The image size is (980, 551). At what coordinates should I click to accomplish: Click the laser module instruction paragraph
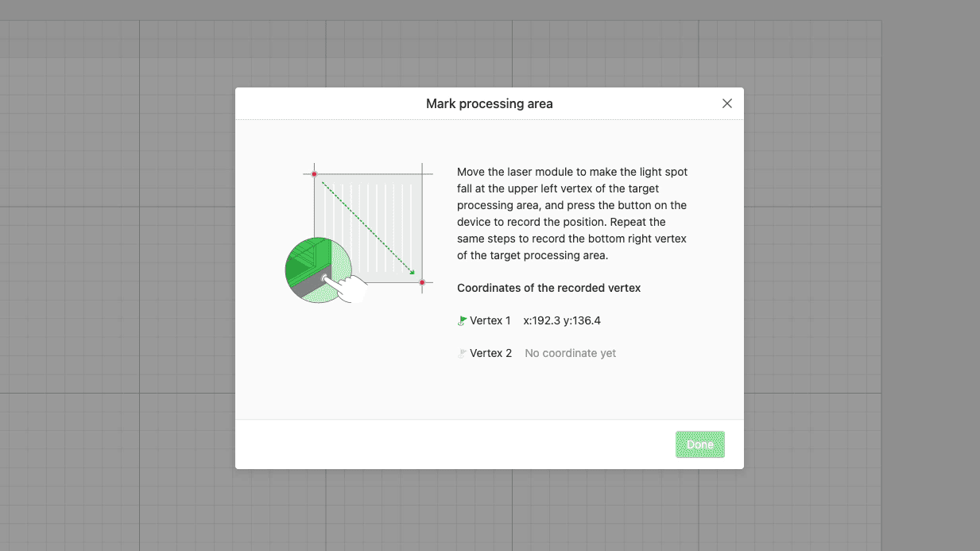[572, 214]
